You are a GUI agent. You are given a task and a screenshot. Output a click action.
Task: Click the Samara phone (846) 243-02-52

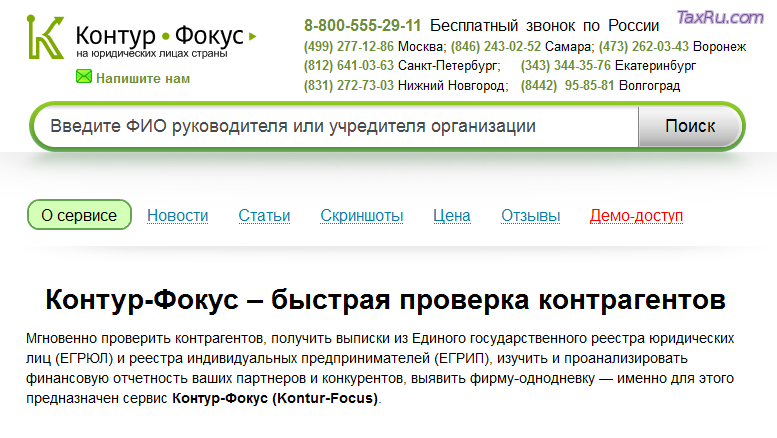[496, 47]
